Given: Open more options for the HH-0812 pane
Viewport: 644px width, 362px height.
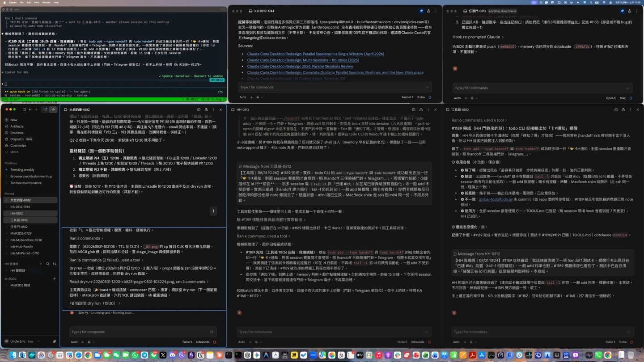Looking at the screenshot, I should (428, 109).
